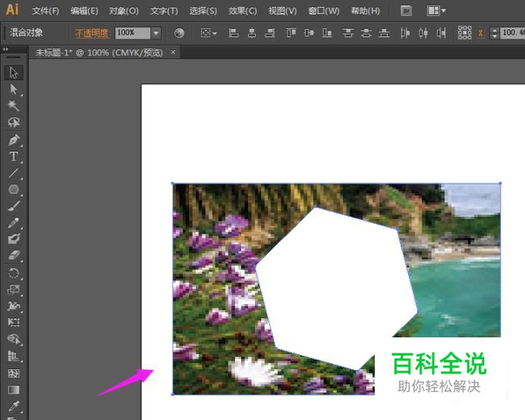Select the Pen tool
This screenshot has width=525, height=420.
[14, 140]
